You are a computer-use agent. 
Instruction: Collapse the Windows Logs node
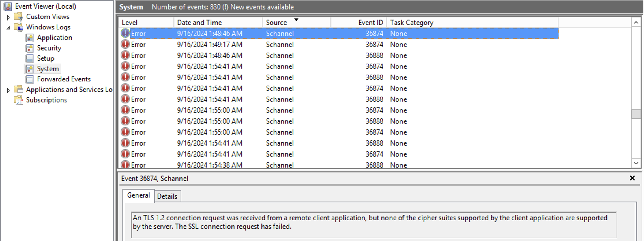8,28
